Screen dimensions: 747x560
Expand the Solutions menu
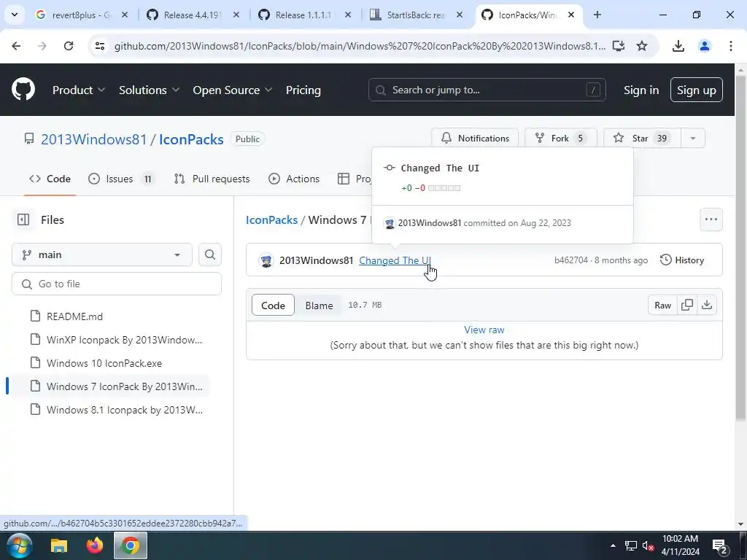click(149, 90)
